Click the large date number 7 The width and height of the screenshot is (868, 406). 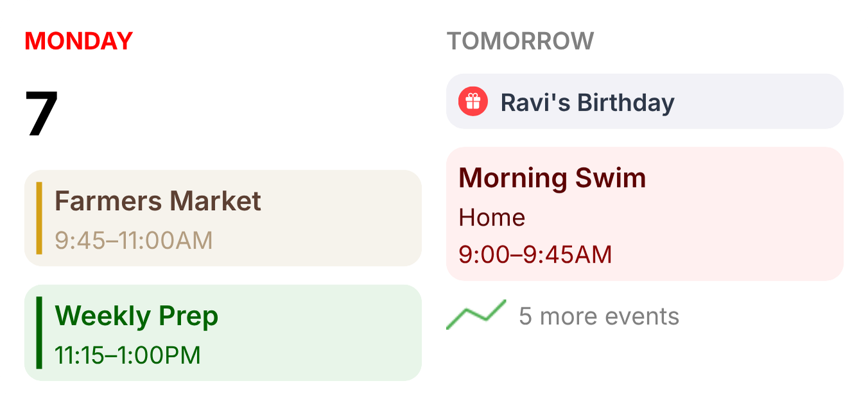(x=42, y=114)
